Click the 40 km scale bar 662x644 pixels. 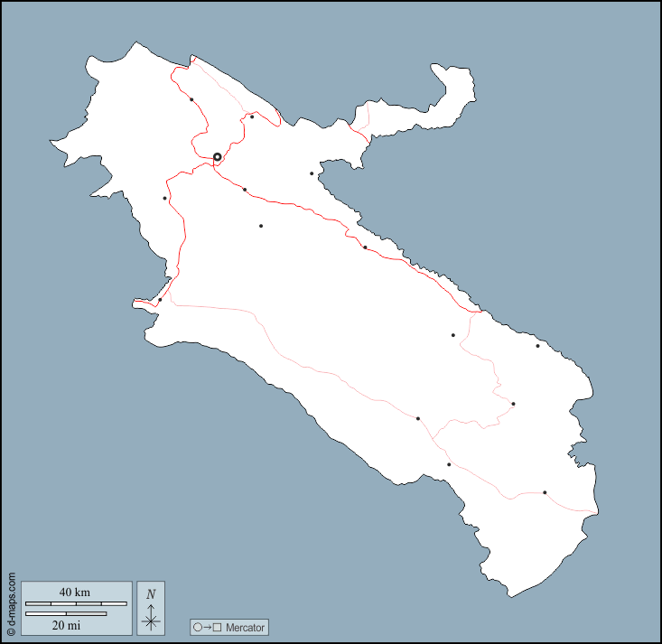pos(76,602)
